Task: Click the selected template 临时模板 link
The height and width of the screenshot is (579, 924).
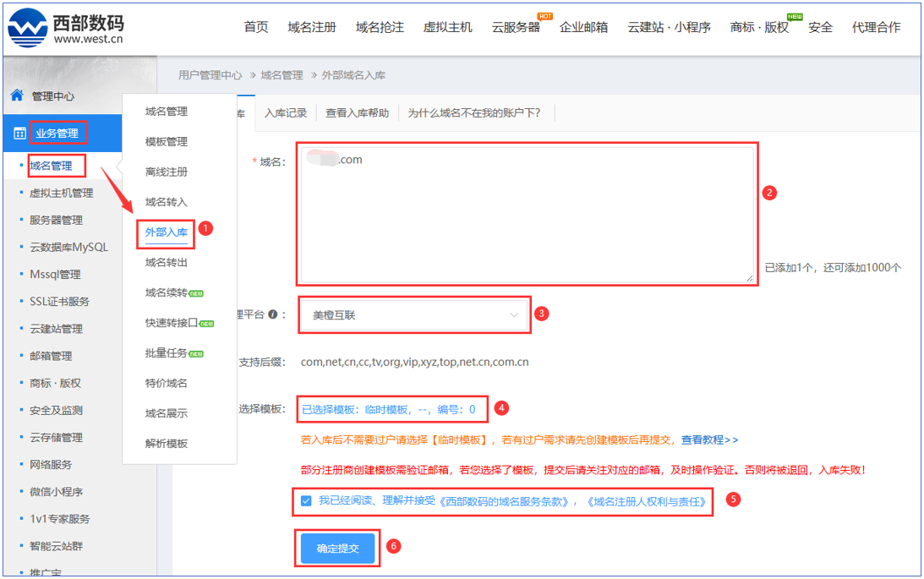Action: coord(389,409)
